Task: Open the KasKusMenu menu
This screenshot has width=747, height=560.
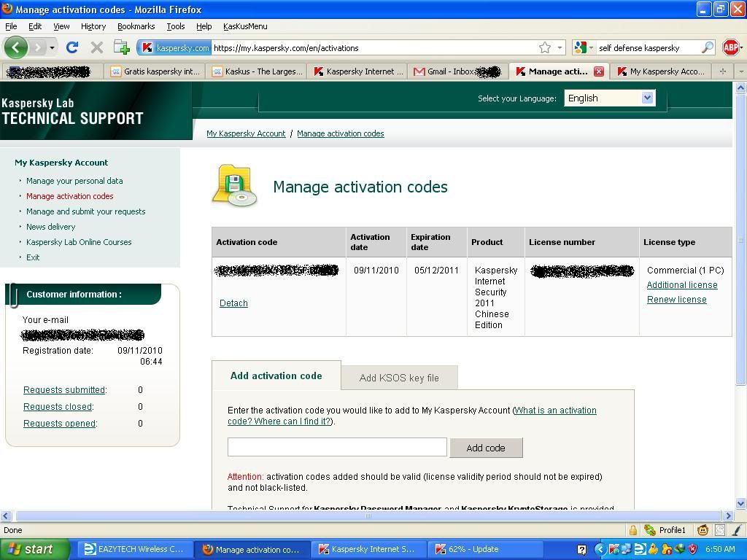Action: 245,26
